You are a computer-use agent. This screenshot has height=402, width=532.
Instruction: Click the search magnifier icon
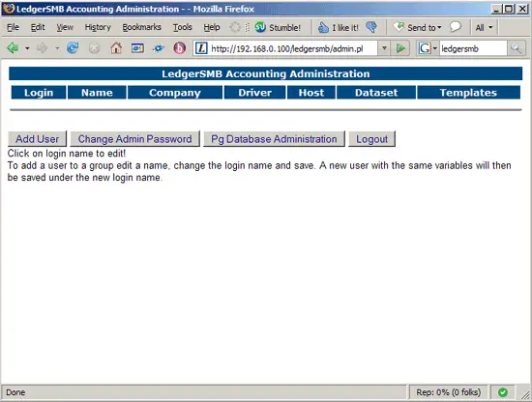[517, 48]
